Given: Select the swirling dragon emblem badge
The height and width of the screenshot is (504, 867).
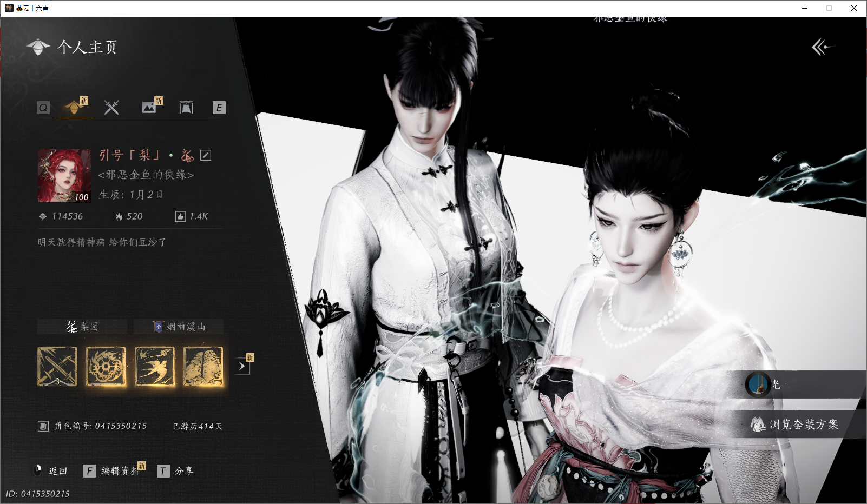Looking at the screenshot, I should (x=106, y=367).
